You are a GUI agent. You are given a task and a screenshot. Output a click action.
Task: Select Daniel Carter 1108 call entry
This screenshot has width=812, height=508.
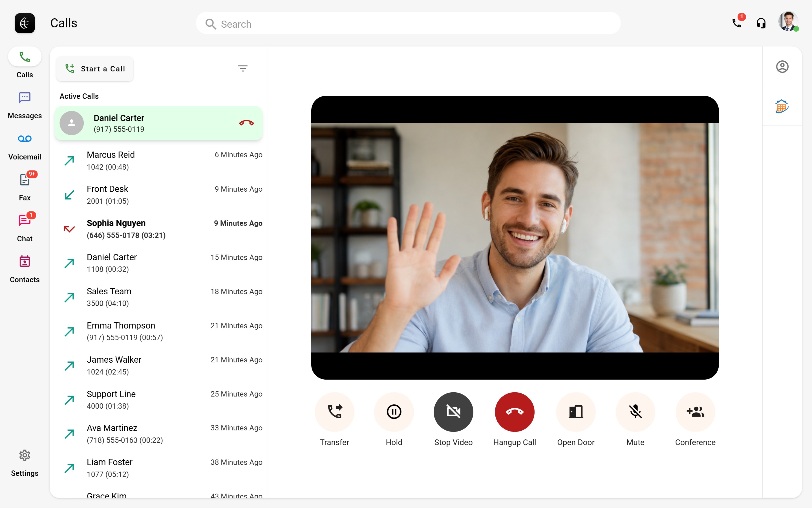point(158,263)
